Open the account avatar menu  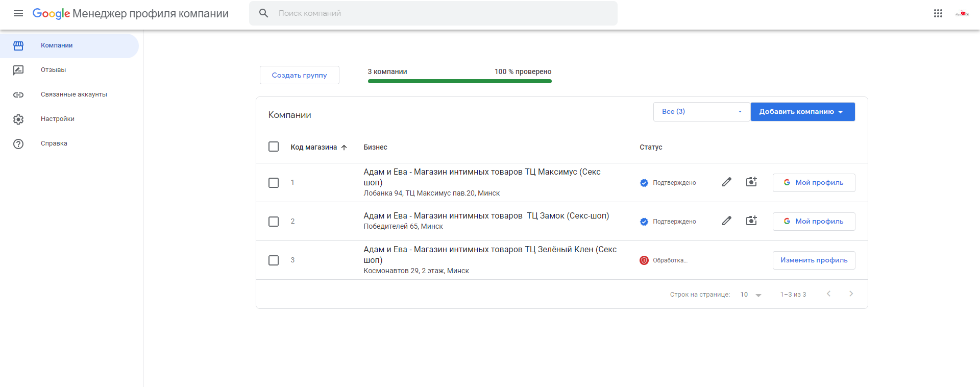[x=962, y=13]
